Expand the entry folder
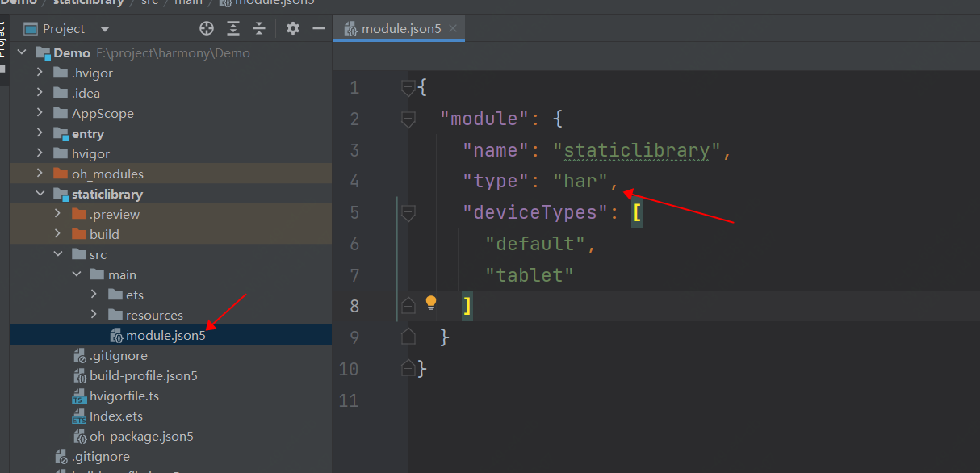The height and width of the screenshot is (473, 980). point(40,134)
